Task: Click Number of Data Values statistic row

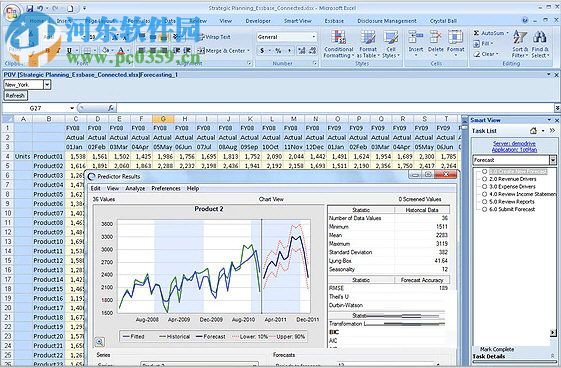Action: coord(389,218)
